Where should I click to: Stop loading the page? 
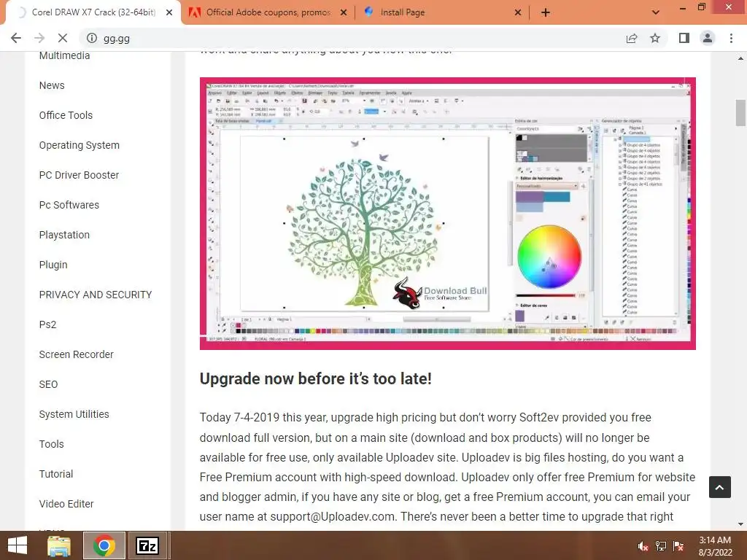(63, 38)
